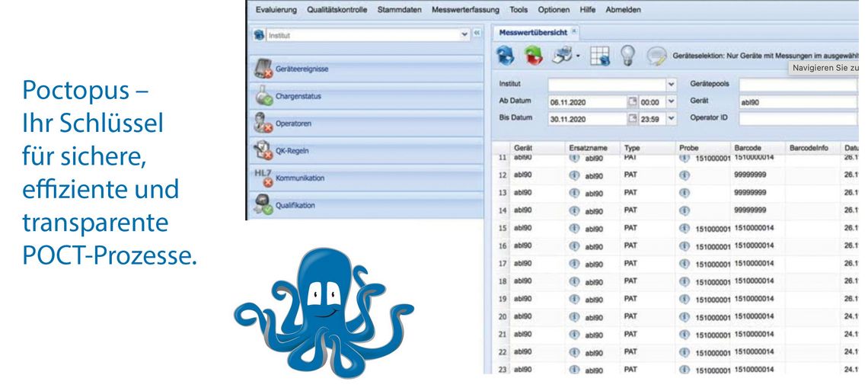The image size is (868, 388).
Task: Open the Qualitätskontrolle menu
Action: (x=337, y=9)
